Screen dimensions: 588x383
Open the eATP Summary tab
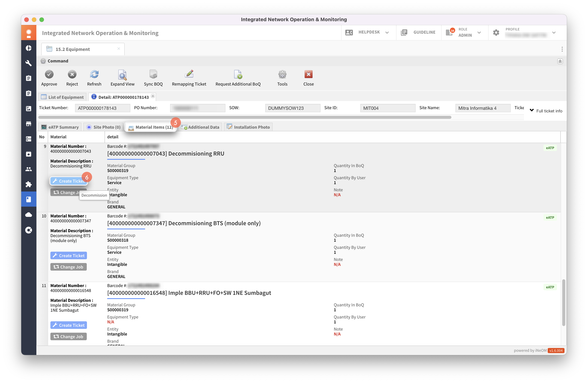60,127
